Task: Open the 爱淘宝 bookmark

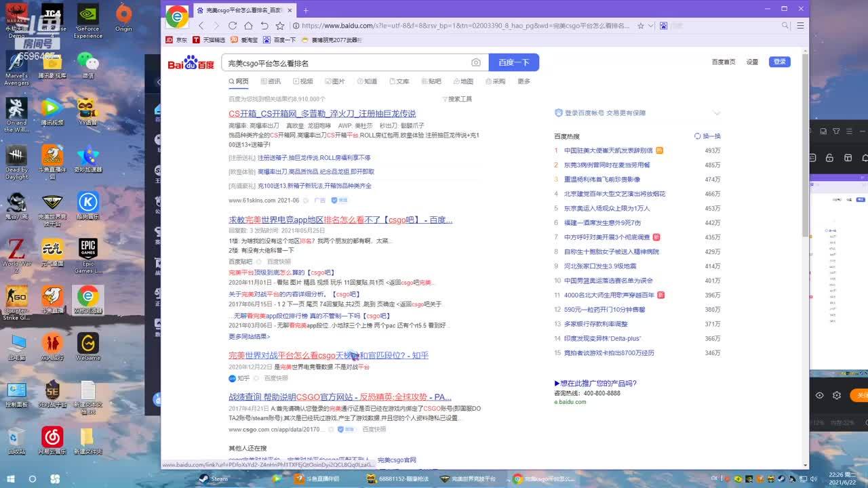Action: point(244,40)
